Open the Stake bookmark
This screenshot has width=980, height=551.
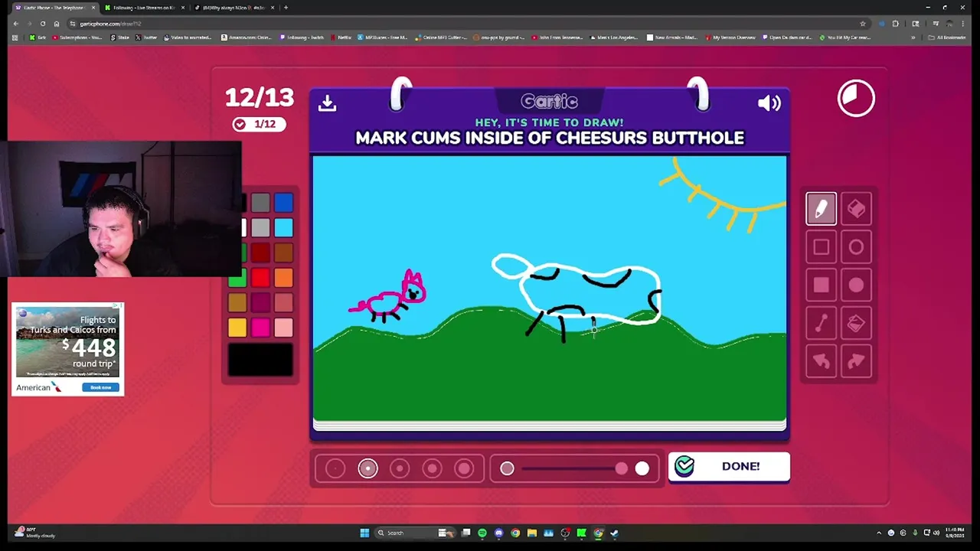point(119,37)
